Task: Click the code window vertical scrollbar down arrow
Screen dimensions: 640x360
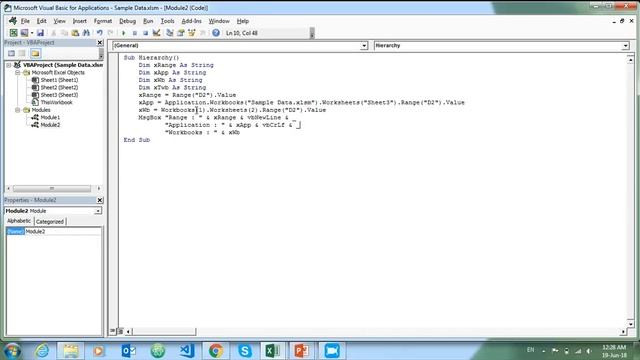Action: point(631,324)
